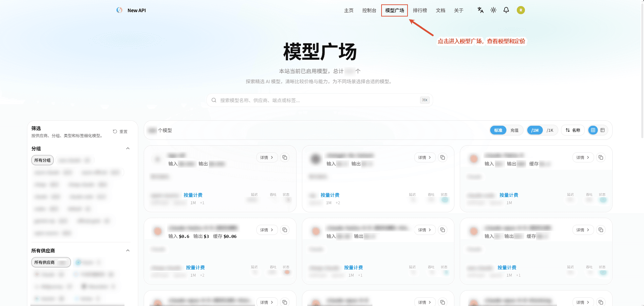Switch to the table list view
Viewport: 644px width, 306px height.
[x=603, y=130]
